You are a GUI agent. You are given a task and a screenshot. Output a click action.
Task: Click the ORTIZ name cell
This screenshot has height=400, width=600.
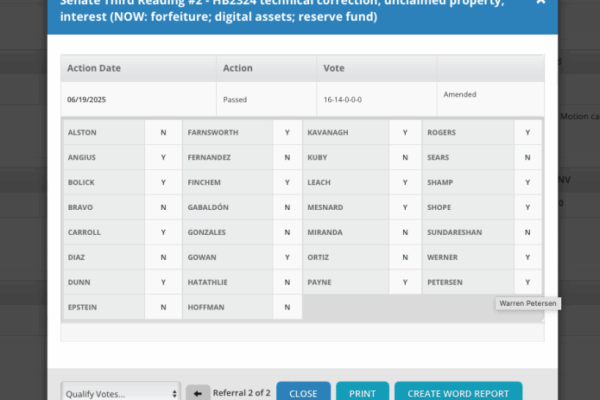click(x=346, y=257)
